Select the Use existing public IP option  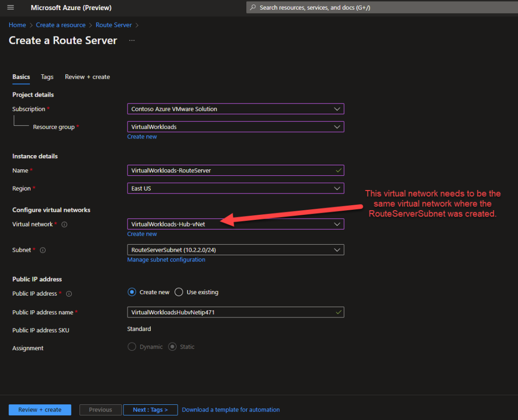tap(179, 292)
